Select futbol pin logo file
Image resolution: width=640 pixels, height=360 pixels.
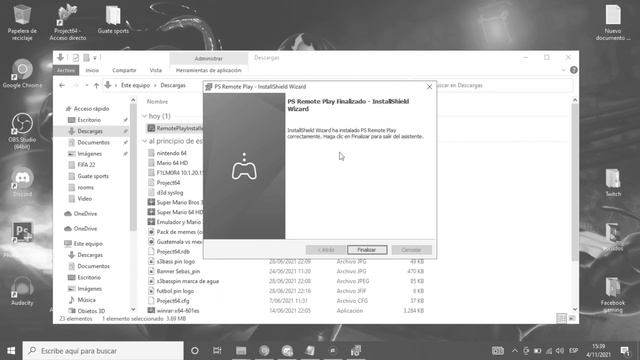[x=175, y=291]
